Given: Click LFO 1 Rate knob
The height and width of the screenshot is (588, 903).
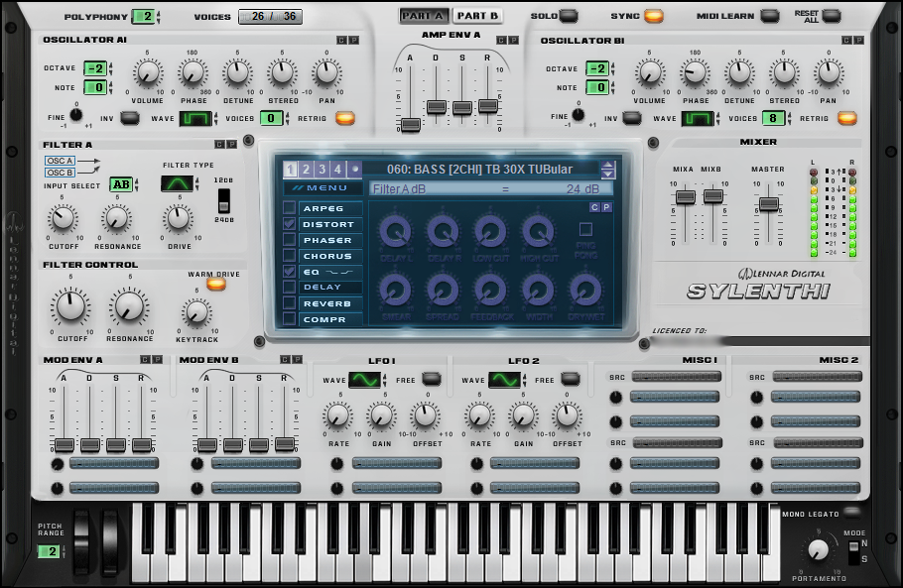Looking at the screenshot, I should 338,416.
